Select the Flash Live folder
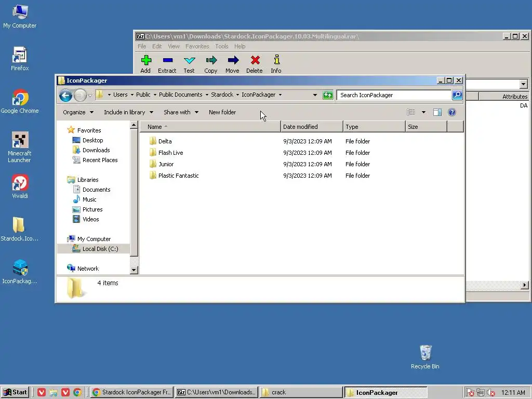 (x=166, y=153)
